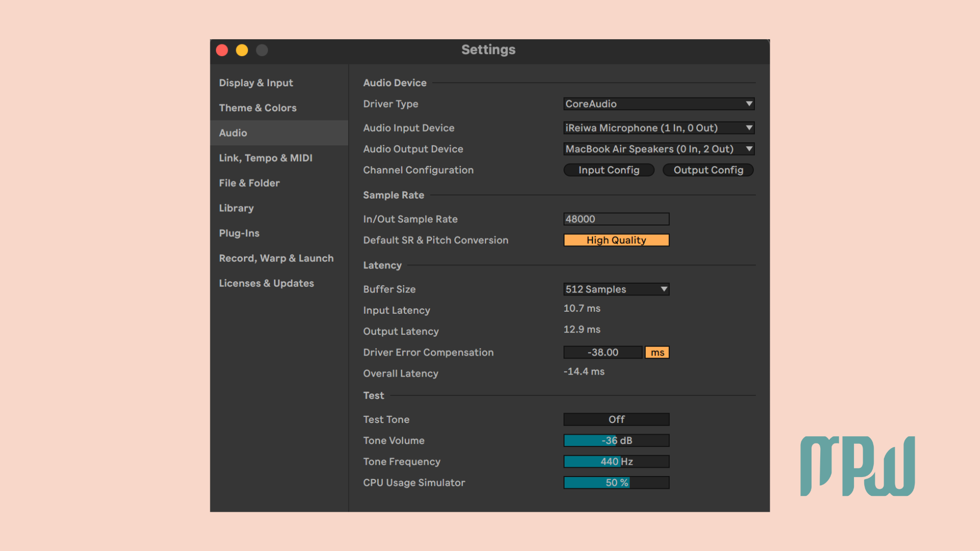Viewport: 980px width, 551px height.
Task: Toggle High Quality SR & Pitch Conversion
Action: click(616, 240)
